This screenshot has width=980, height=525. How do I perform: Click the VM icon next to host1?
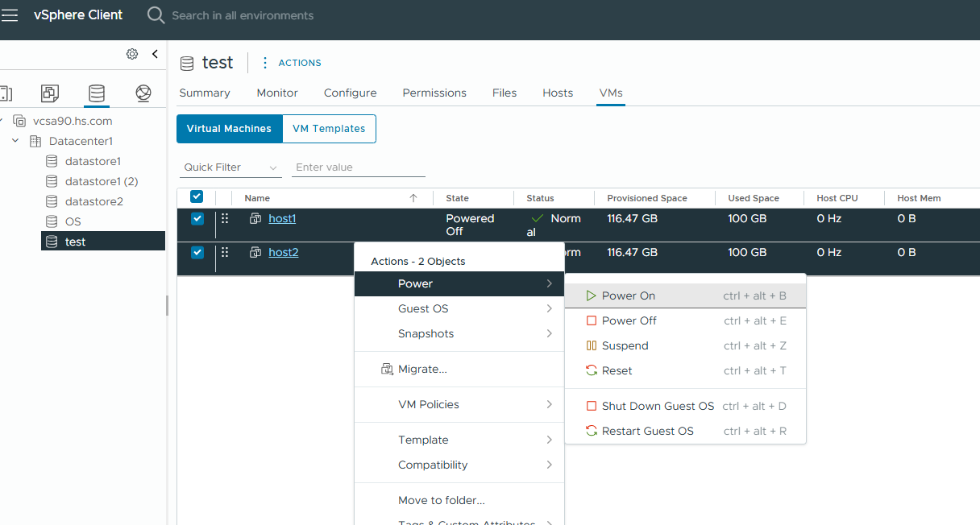(255, 218)
